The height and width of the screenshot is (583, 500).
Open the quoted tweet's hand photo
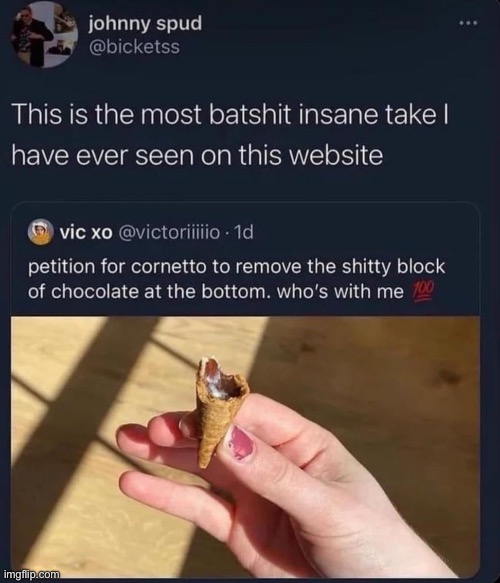pos(245,446)
